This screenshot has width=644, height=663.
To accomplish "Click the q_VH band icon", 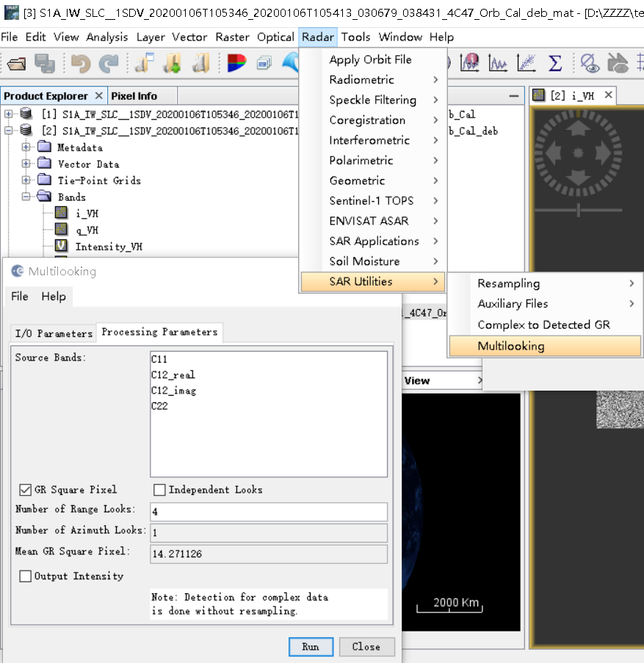I will pyautogui.click(x=61, y=229).
